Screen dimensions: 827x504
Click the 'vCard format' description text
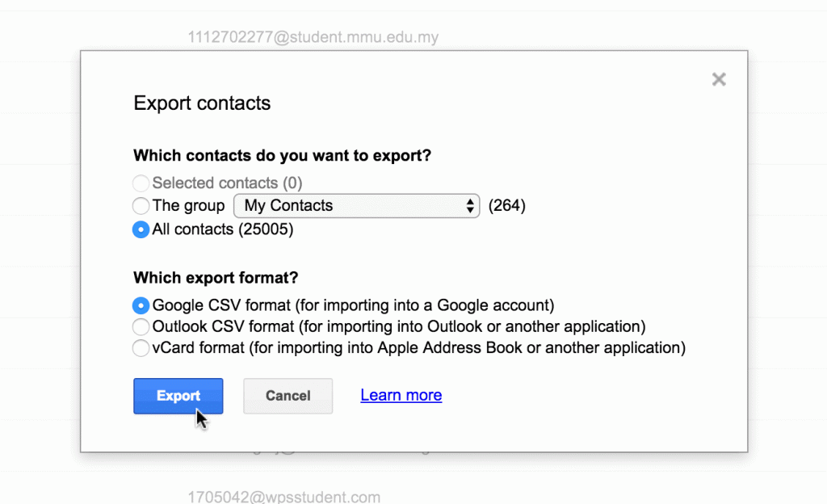(x=418, y=348)
